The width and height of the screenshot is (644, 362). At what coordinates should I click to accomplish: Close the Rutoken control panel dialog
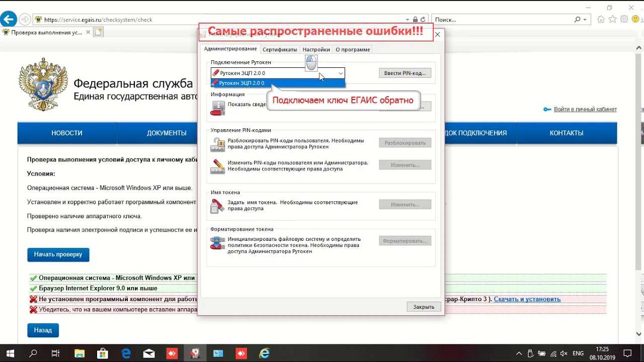(437, 35)
